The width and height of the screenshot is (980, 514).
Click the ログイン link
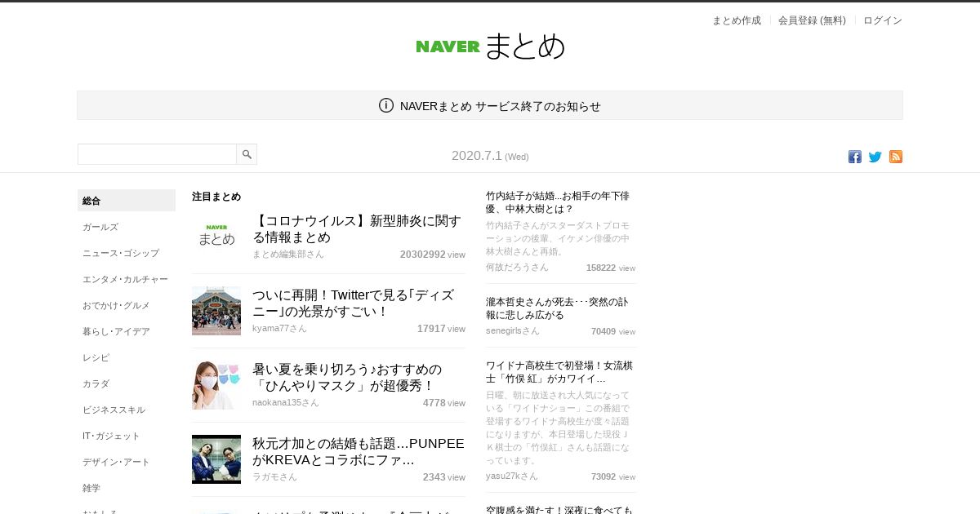coord(883,20)
